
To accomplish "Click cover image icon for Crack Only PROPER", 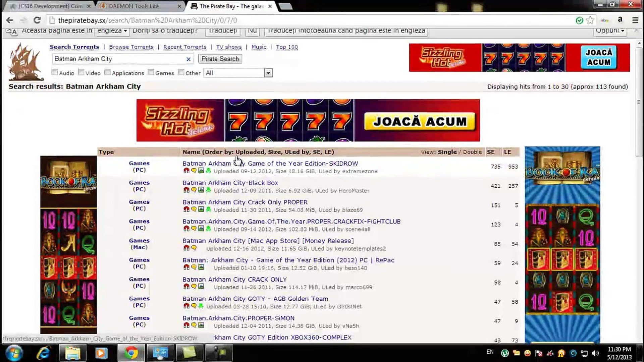I will coord(201,209).
